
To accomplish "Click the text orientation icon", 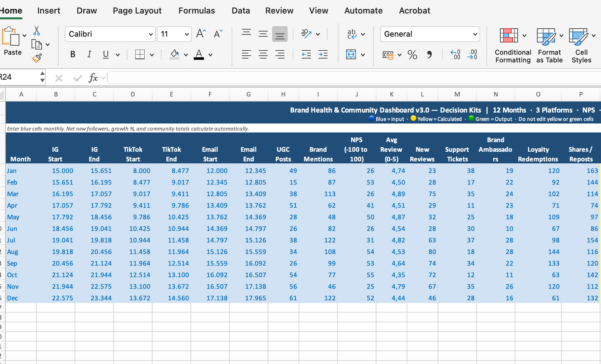I will 307,34.
